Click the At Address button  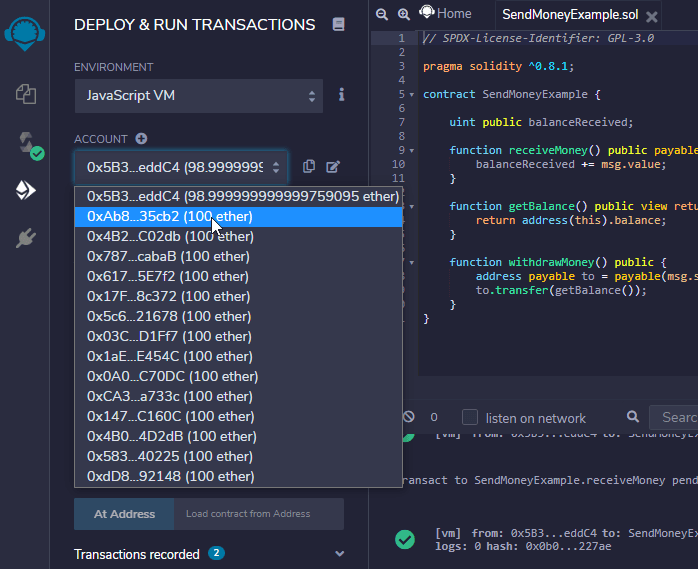point(124,514)
